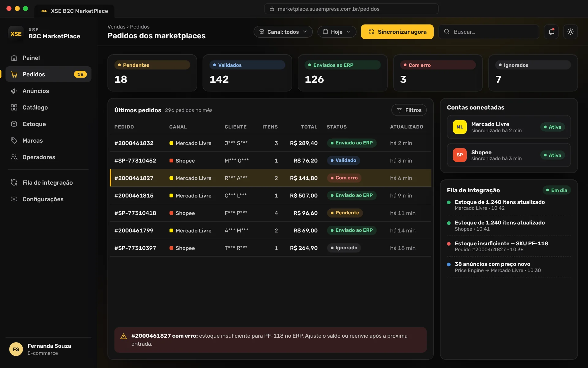Click Sincronizar agora button
This screenshot has width=588, height=368.
click(397, 32)
